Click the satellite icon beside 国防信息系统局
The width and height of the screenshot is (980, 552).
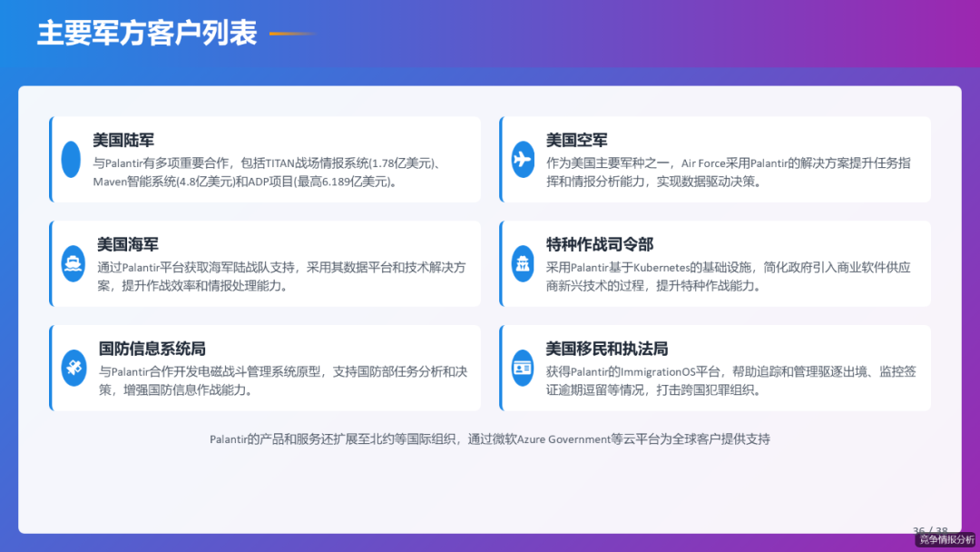(73, 368)
